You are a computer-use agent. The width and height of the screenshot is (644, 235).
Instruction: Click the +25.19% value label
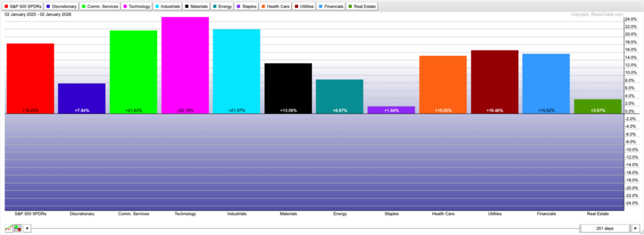[x=186, y=111]
